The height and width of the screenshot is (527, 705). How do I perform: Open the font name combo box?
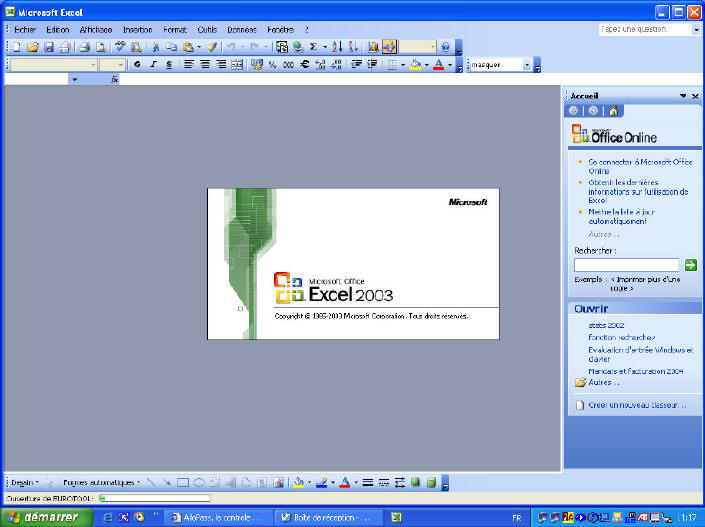(x=54, y=65)
